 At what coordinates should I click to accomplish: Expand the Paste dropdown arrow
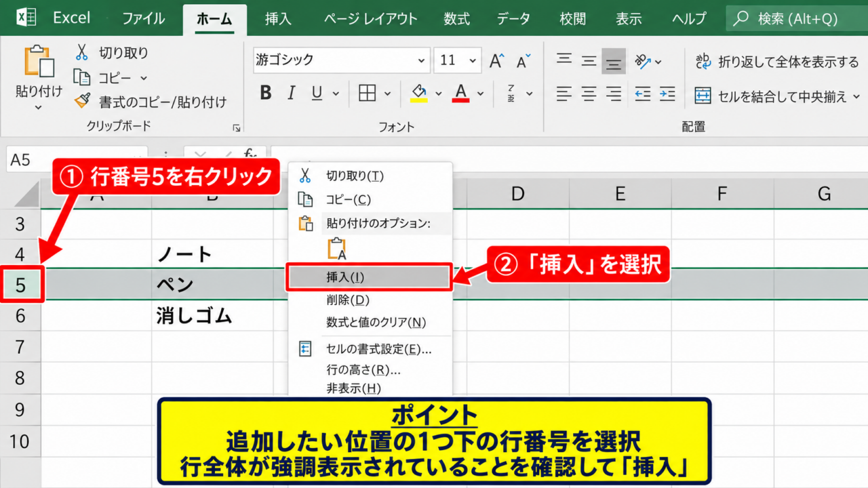pyautogui.click(x=39, y=107)
